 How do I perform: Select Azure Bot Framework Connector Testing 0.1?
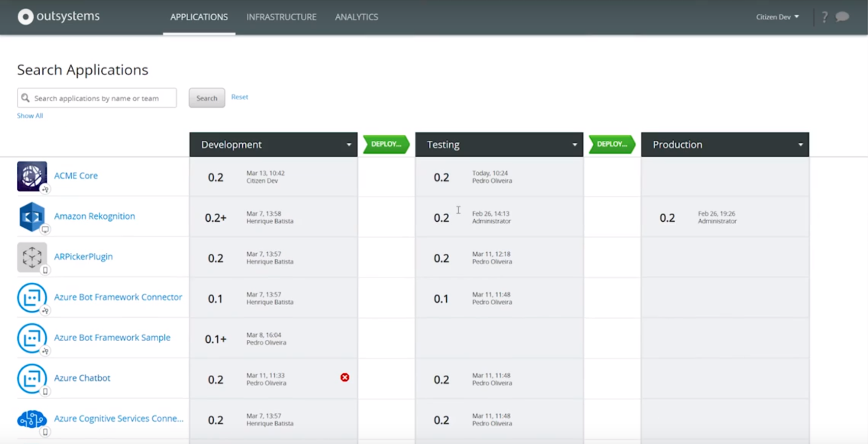pos(441,299)
